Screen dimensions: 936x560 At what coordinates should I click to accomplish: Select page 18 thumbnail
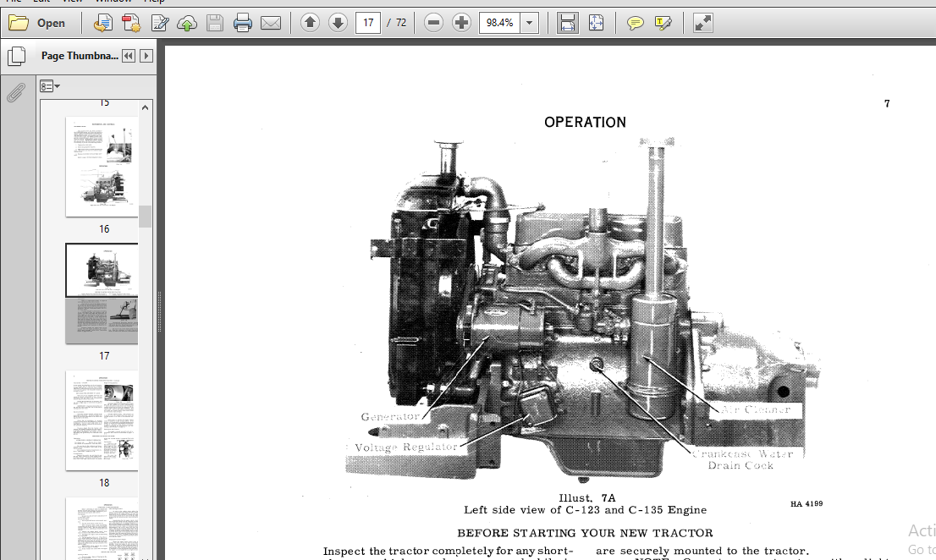pos(102,420)
